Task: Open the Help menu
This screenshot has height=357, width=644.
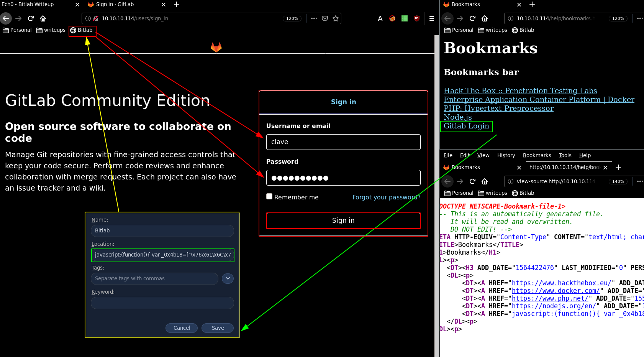Action: click(585, 155)
